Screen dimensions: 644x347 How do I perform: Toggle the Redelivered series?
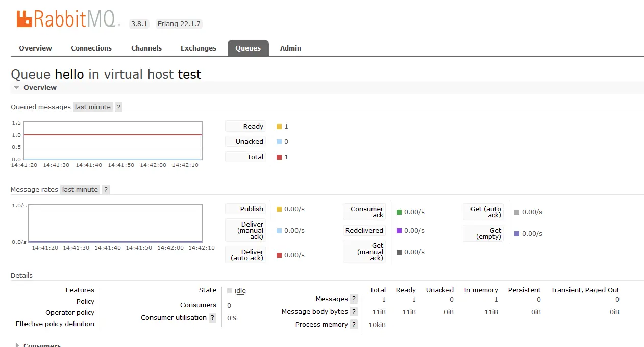click(364, 230)
